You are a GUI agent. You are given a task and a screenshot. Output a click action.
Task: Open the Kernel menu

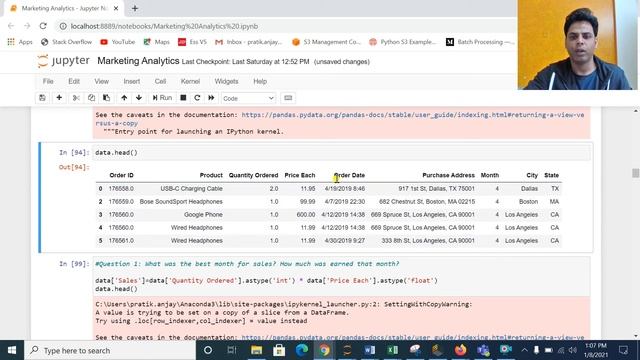coord(190,81)
